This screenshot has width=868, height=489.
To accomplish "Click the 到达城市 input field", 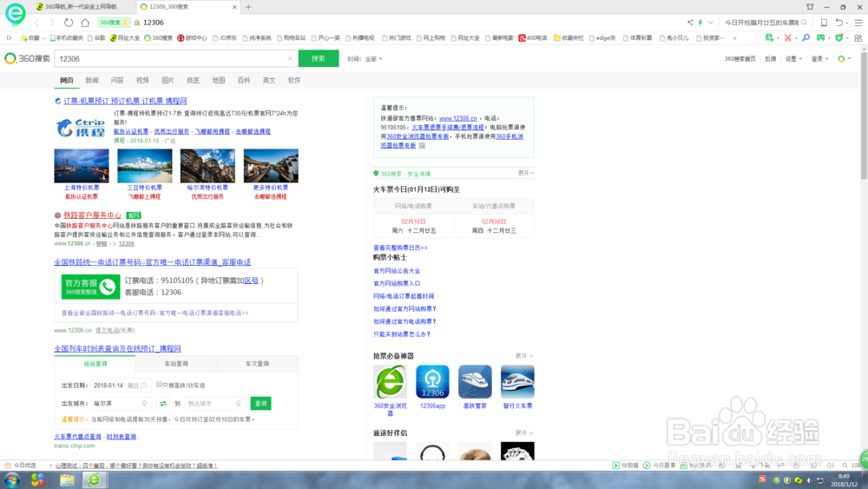I will click(214, 404).
